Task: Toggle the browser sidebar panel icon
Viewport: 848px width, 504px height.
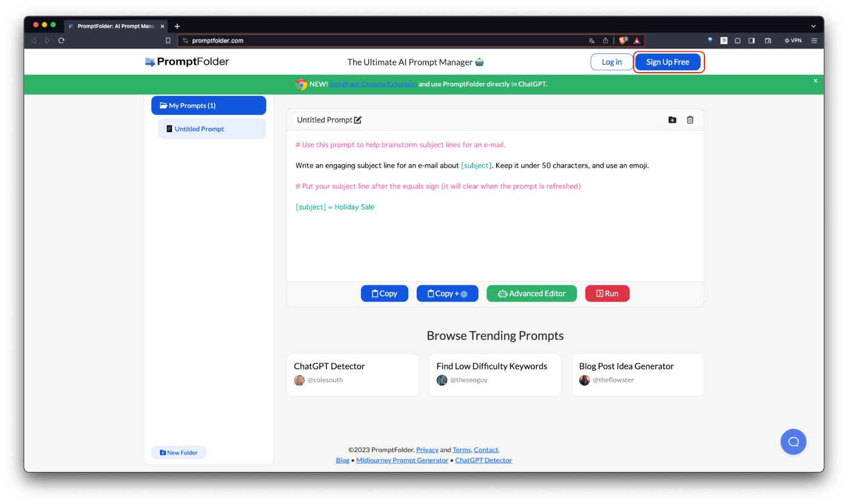Action: pos(752,41)
